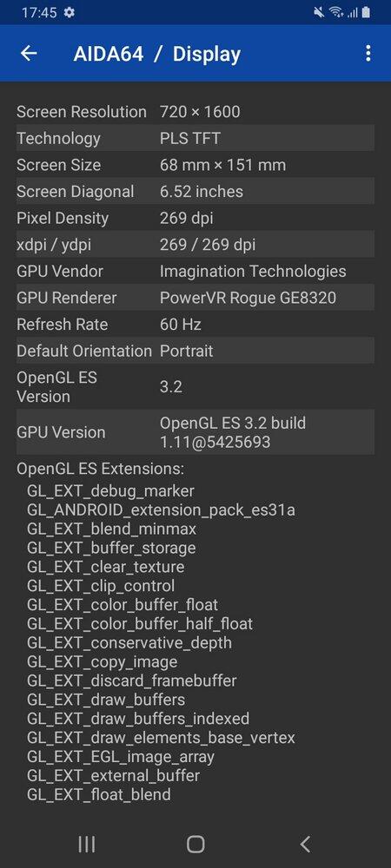The width and height of the screenshot is (391, 868).
Task: Tap the battery icon in the status bar
Action: click(x=366, y=12)
